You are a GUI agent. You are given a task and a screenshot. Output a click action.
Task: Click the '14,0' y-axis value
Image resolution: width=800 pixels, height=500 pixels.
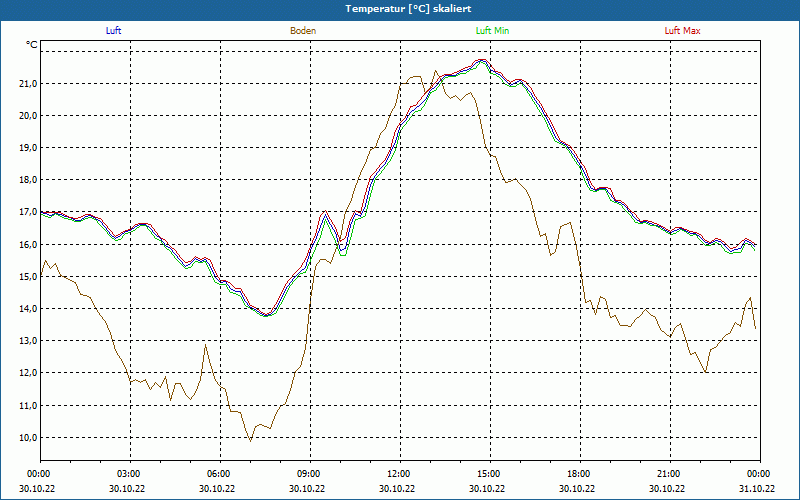[29, 309]
